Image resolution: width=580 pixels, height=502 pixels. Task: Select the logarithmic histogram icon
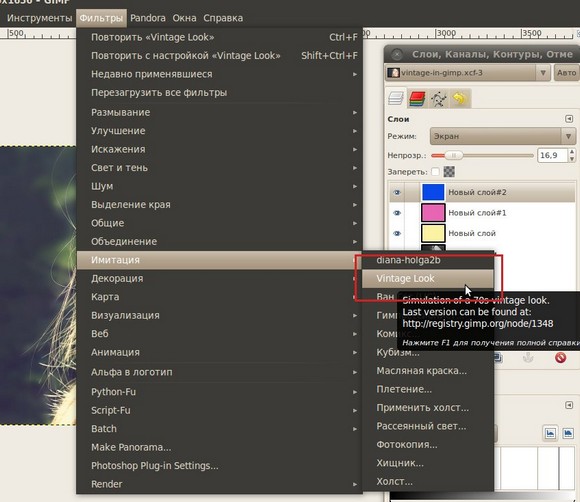(568, 433)
